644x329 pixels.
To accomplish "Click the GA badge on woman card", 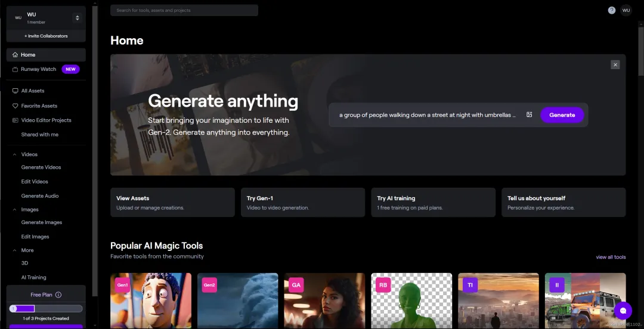I will (x=296, y=285).
